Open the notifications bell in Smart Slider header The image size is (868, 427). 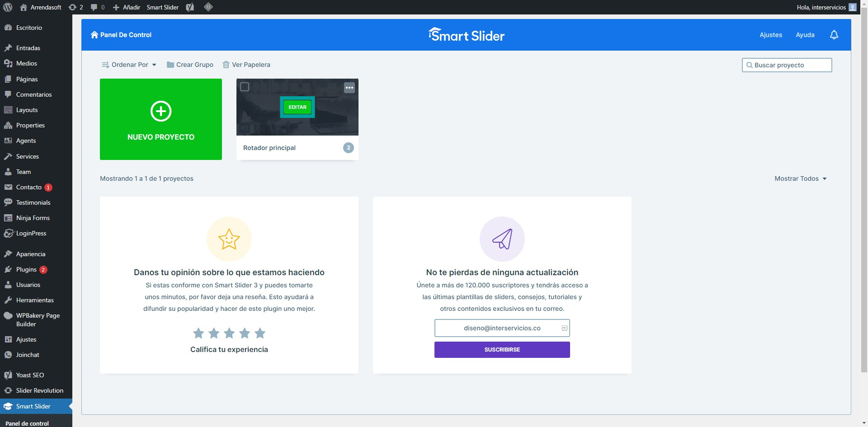point(834,35)
